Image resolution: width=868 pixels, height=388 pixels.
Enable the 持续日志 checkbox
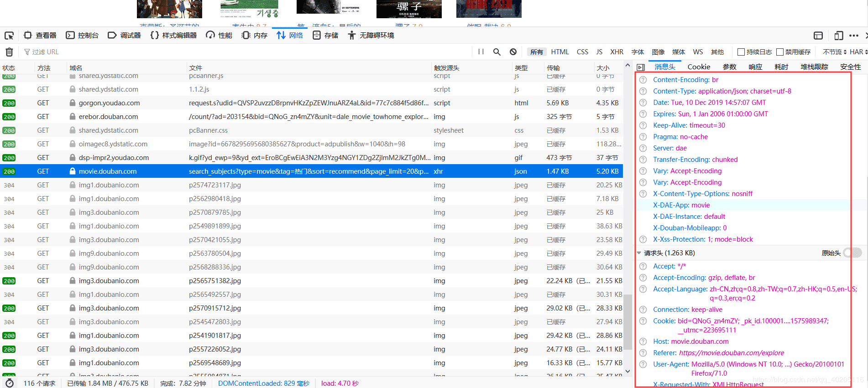pyautogui.click(x=741, y=52)
